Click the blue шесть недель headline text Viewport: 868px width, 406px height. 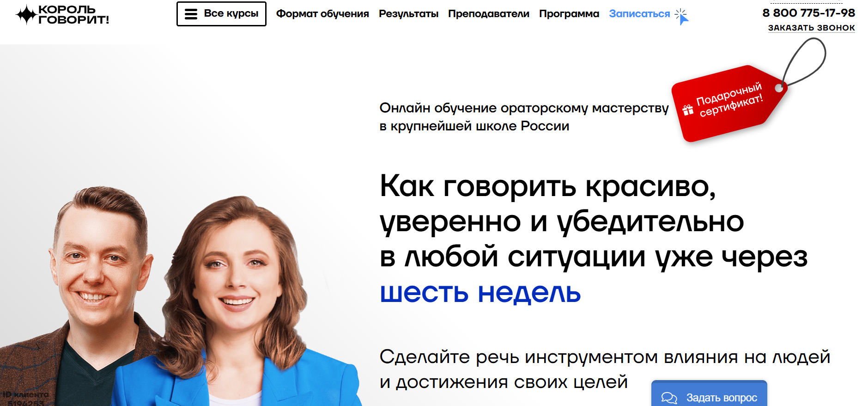click(480, 292)
